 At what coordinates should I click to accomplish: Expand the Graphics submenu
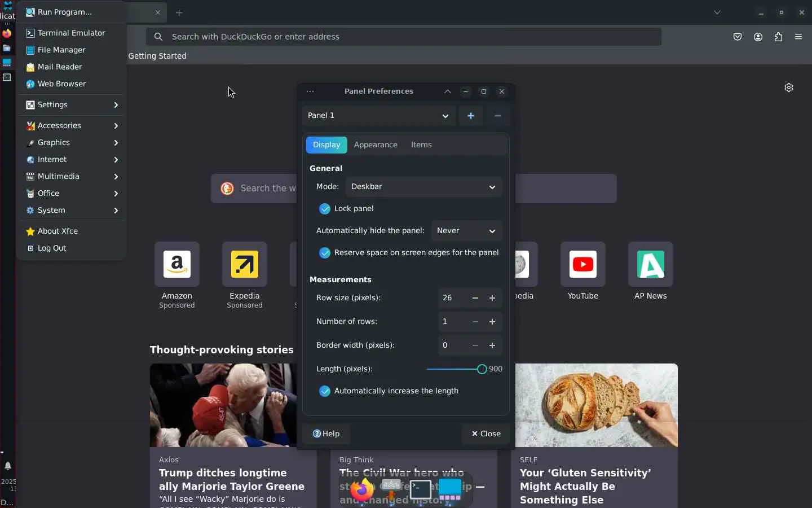pyautogui.click(x=72, y=143)
